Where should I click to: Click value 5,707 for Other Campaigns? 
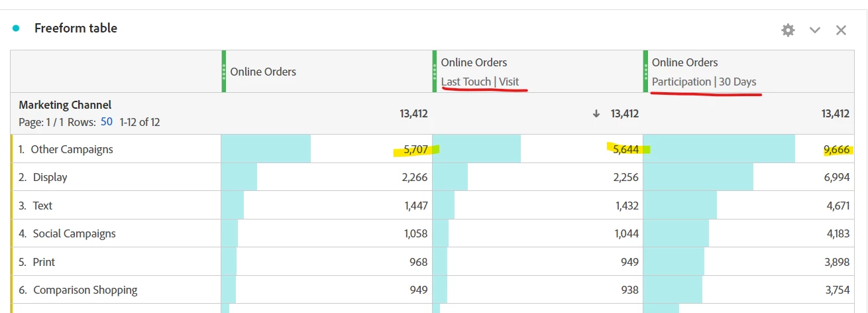point(415,149)
